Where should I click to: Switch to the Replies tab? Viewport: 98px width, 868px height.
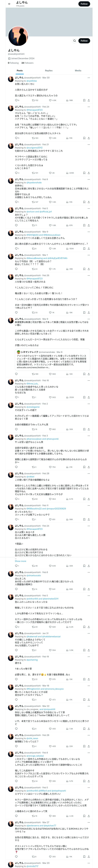coord(49,71)
